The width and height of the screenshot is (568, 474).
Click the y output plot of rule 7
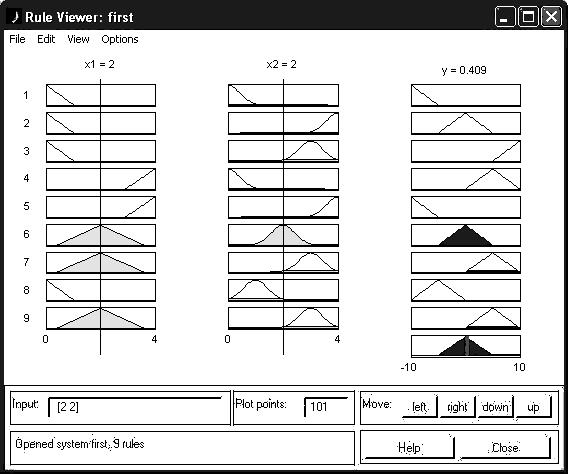pyautogui.click(x=466, y=263)
